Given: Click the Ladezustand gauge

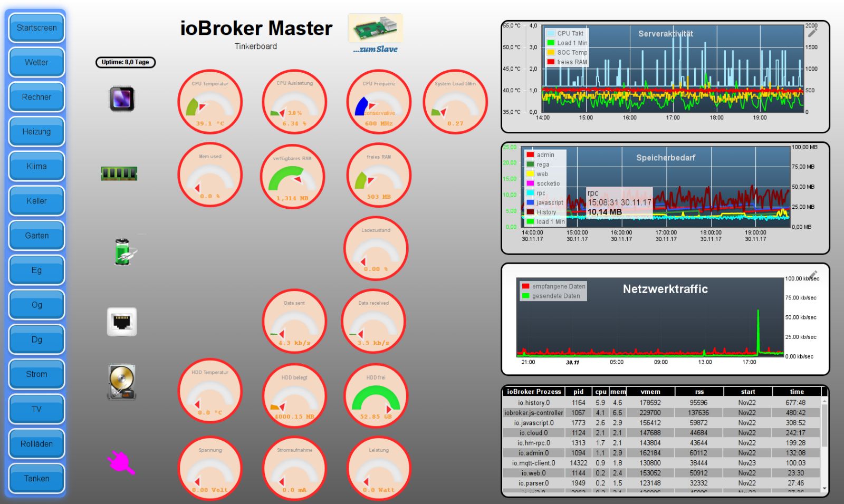Looking at the screenshot, I should [x=376, y=248].
